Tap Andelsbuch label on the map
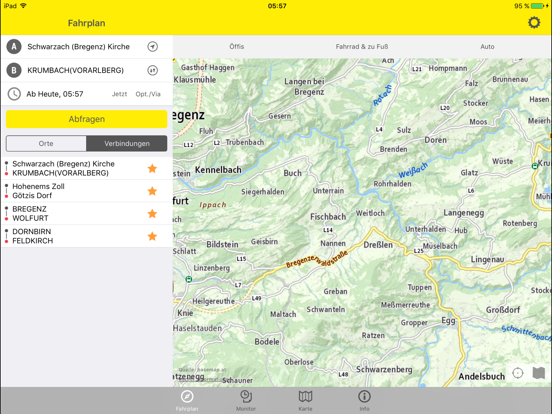This screenshot has height=414, width=552. [481, 377]
